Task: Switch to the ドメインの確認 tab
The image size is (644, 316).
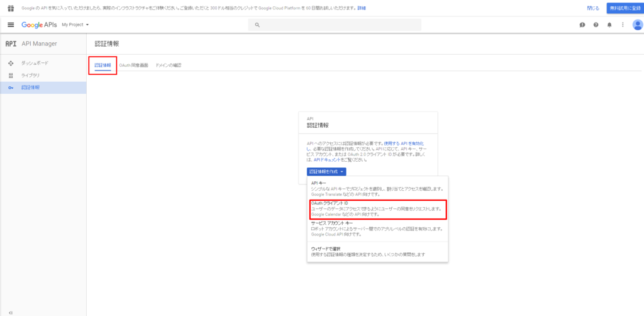Action: (169, 65)
